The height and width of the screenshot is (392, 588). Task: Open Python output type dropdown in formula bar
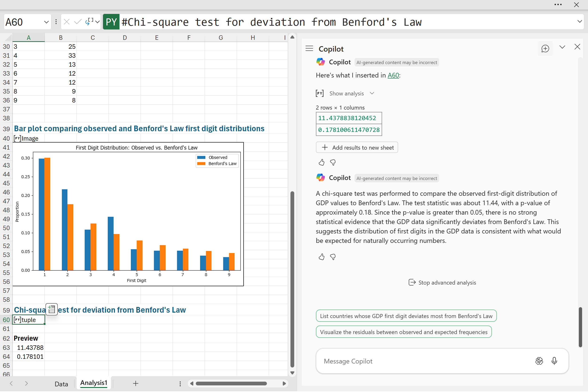point(97,22)
